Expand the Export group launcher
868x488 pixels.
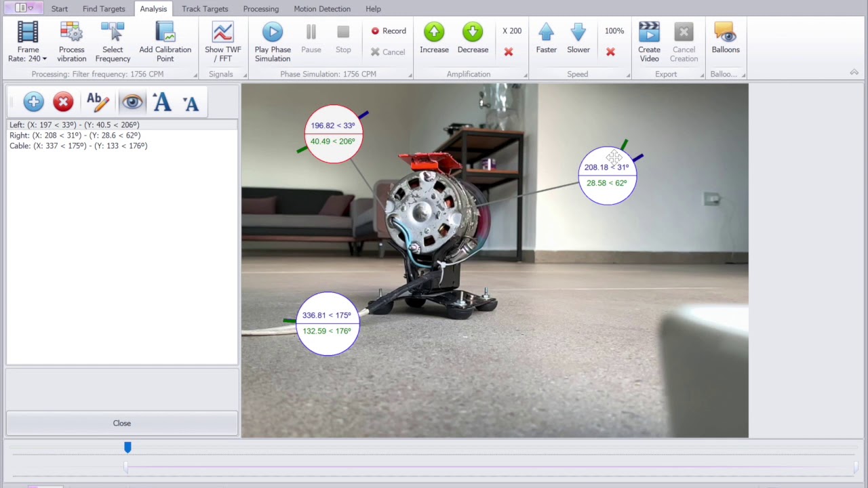pyautogui.click(x=701, y=75)
